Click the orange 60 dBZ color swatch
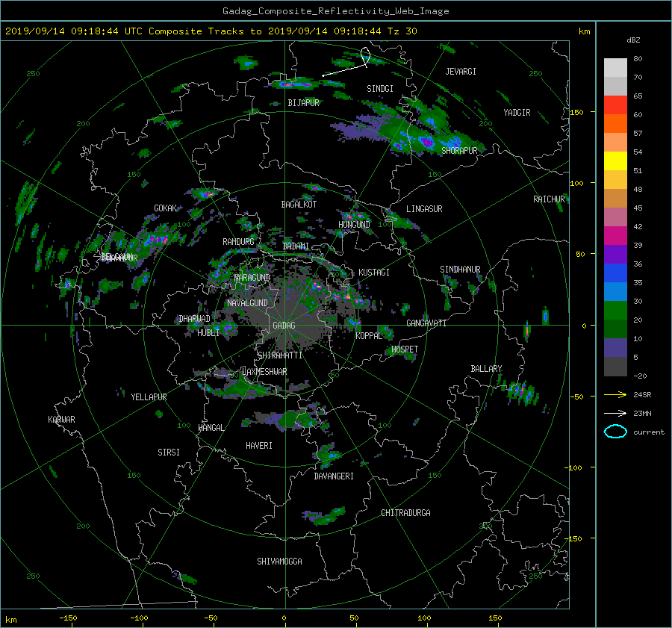The image size is (672, 628). tap(615, 124)
